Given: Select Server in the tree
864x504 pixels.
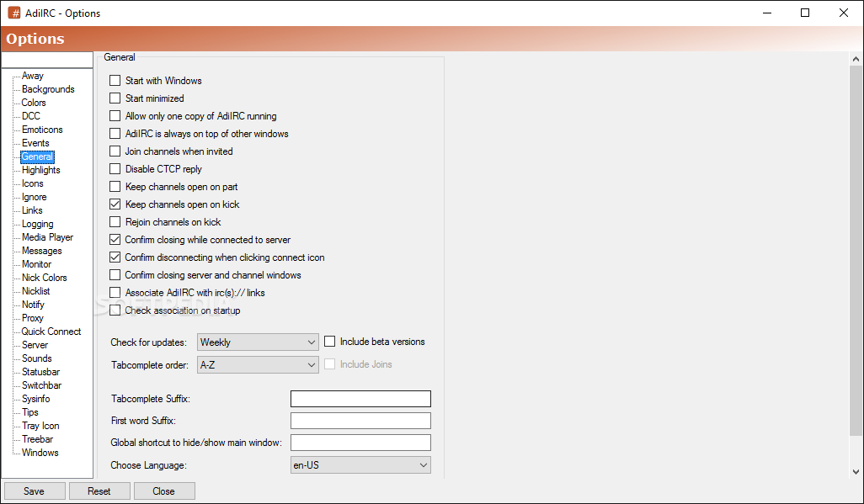Looking at the screenshot, I should click(35, 345).
